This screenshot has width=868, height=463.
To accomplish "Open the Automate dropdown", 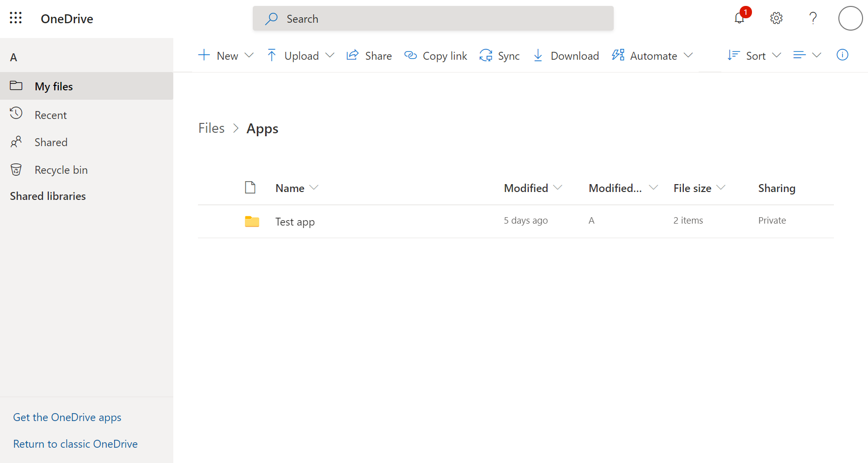I will pos(652,56).
